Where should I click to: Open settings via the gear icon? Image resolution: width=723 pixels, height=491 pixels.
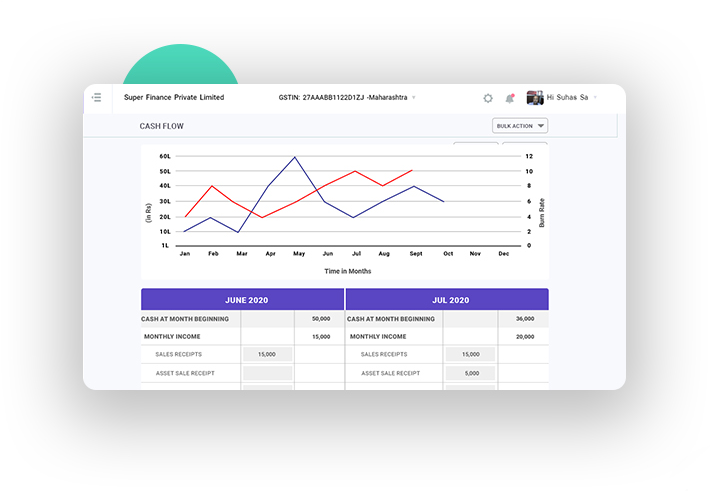pyautogui.click(x=488, y=98)
